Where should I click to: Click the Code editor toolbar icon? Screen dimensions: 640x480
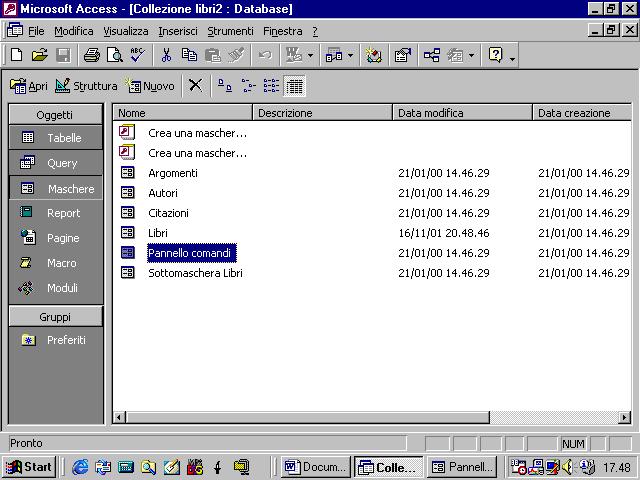tap(373, 55)
